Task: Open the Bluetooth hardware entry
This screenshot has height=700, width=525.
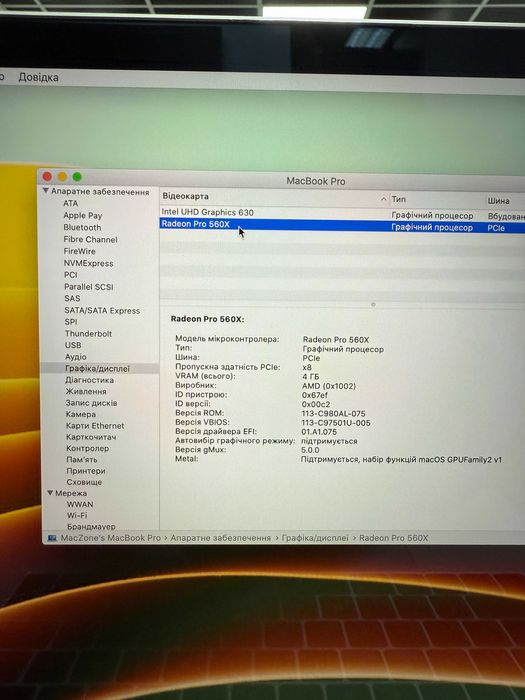Action: click(82, 227)
